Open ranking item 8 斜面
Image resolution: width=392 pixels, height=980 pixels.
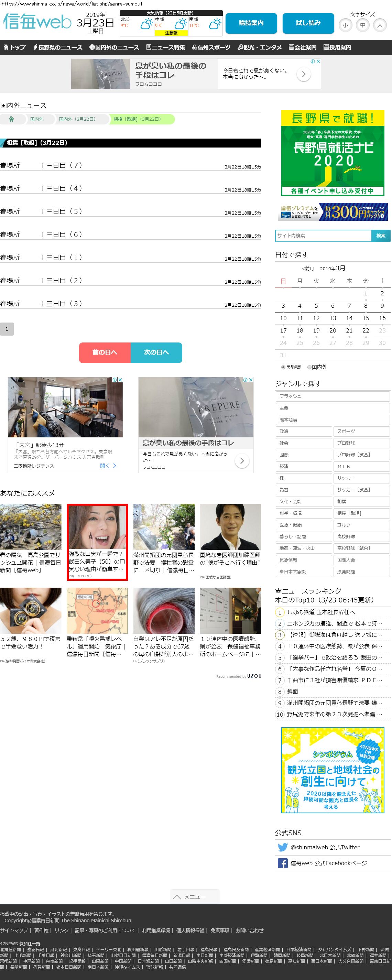292,692
